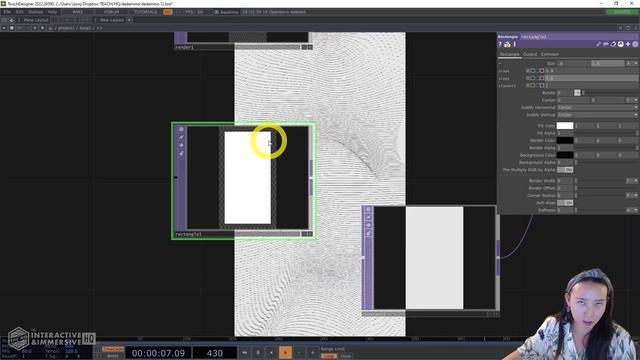Viewport: 640px width, 360px height.
Task: Switch to the Rectangle parameter tab
Action: tap(509, 54)
